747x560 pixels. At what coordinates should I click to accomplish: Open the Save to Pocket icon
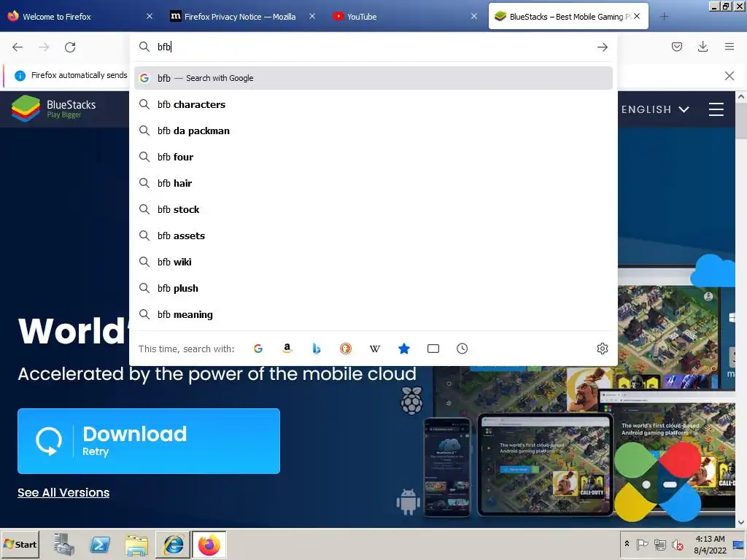[676, 47]
